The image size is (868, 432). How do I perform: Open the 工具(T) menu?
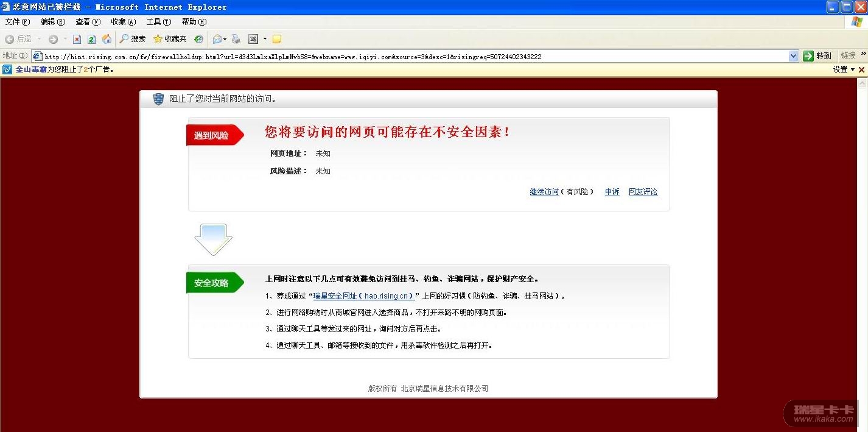tap(158, 22)
